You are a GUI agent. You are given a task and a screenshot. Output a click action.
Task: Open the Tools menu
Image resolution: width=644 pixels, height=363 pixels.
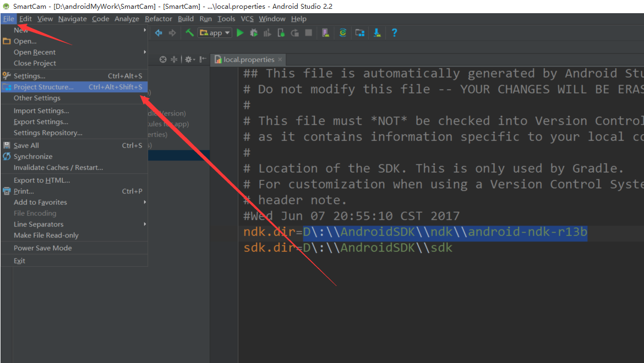(226, 19)
